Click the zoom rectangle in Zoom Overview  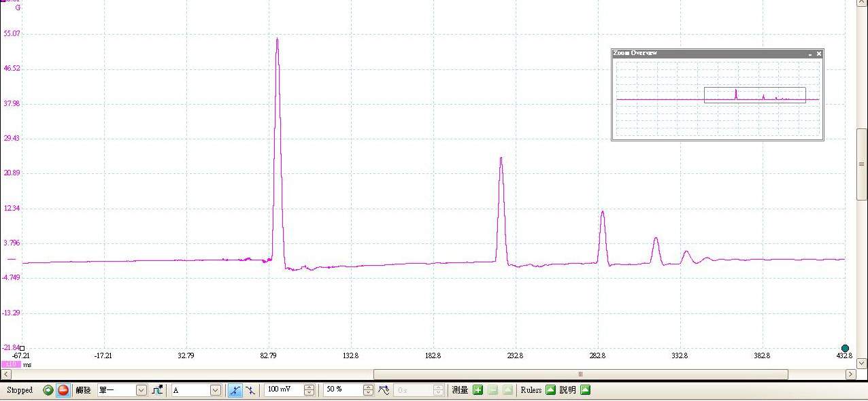pyautogui.click(x=755, y=94)
